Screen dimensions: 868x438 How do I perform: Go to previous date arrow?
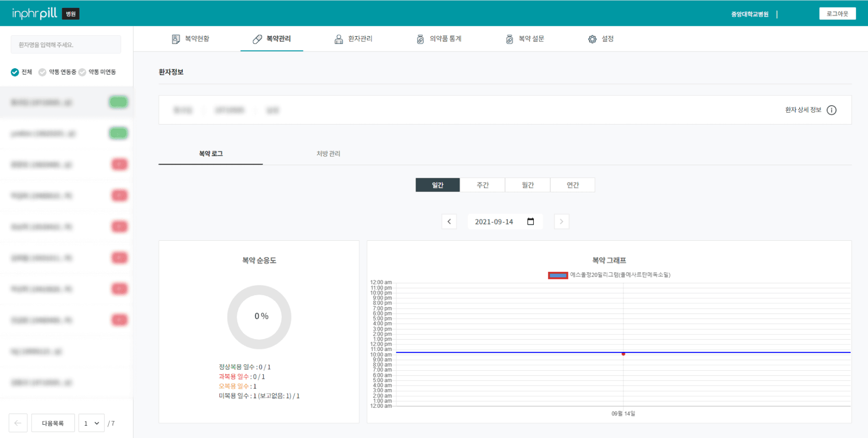point(449,221)
